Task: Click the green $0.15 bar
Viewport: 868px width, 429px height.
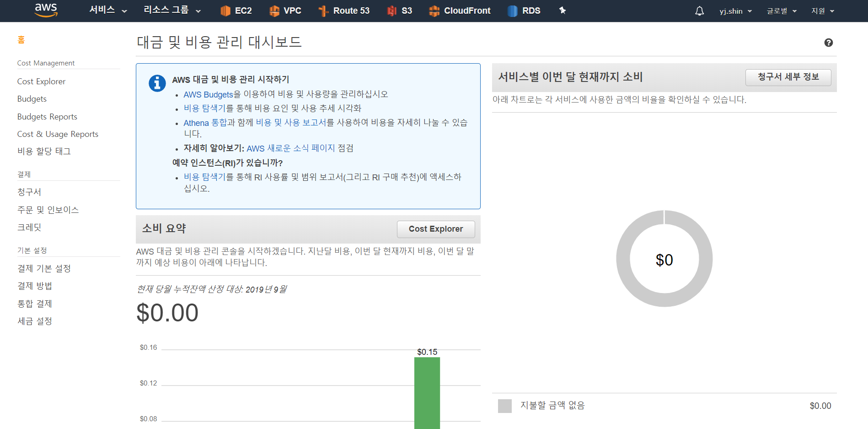Action: tap(427, 393)
